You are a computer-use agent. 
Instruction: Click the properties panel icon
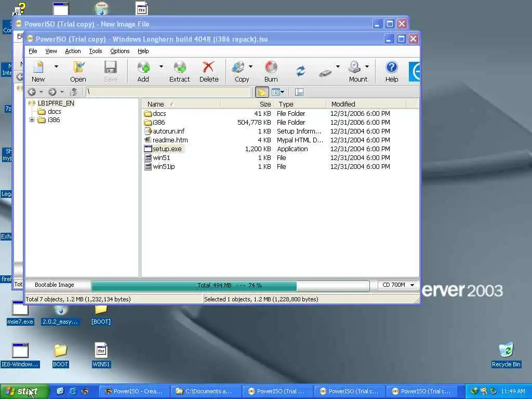point(299,92)
